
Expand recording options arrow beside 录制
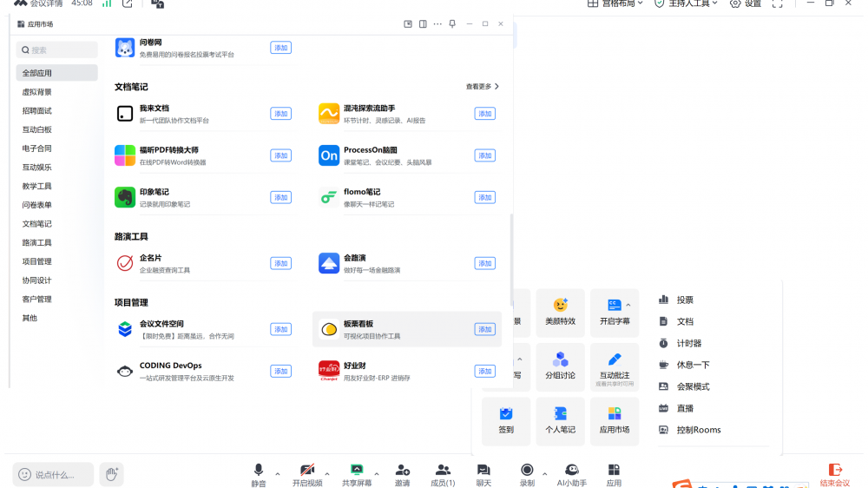click(x=545, y=474)
